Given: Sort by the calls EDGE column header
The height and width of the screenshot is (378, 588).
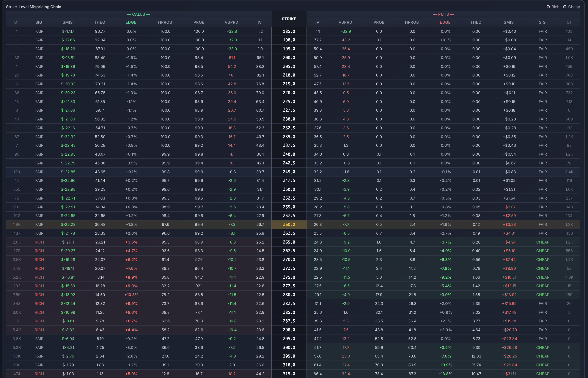Looking at the screenshot, I should [131, 22].
